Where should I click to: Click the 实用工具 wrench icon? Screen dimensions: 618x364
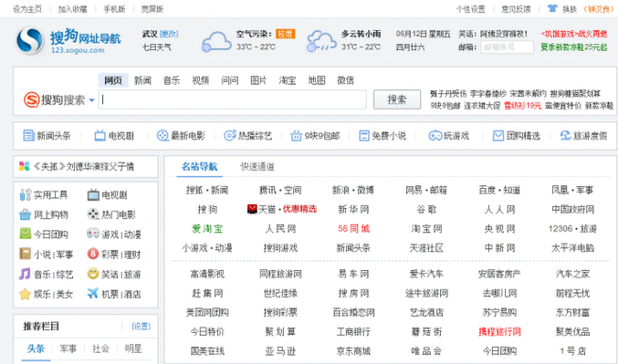click(25, 194)
